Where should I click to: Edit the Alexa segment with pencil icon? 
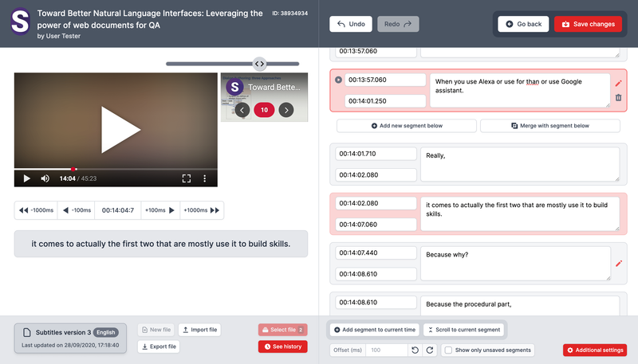(619, 84)
